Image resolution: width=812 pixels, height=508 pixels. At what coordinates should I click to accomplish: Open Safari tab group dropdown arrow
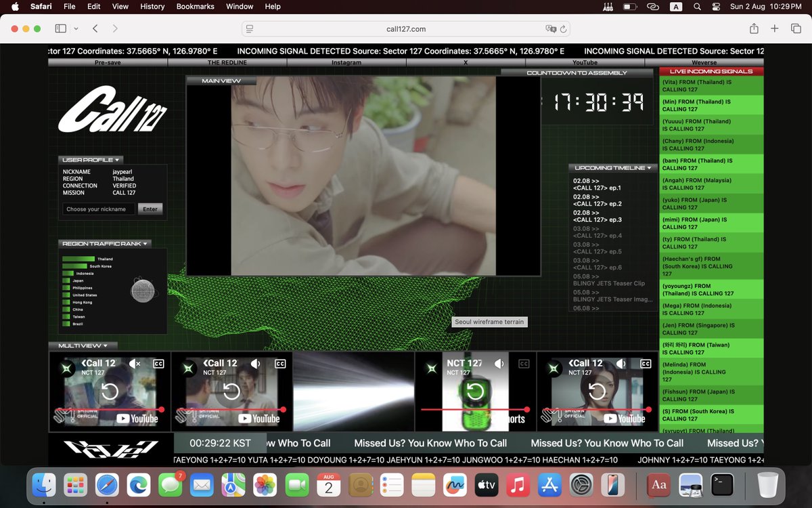click(x=76, y=28)
